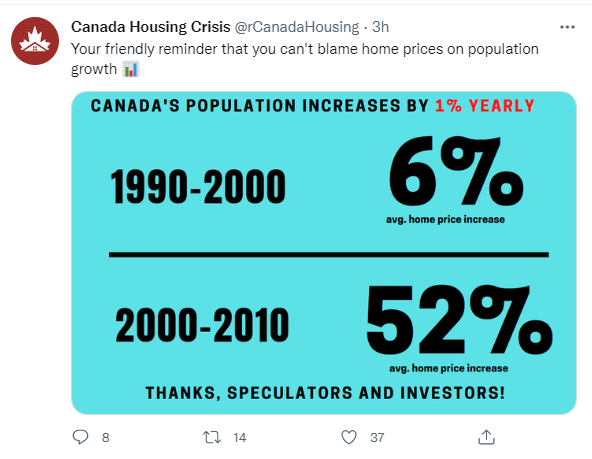The width and height of the screenshot is (592, 459).
Task: Click the large 6% figure in image
Action: [456, 171]
